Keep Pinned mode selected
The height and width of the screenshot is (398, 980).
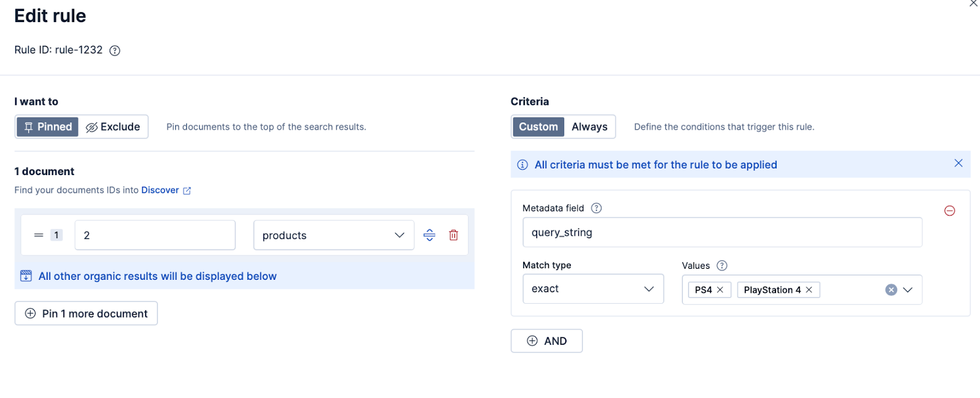click(47, 127)
